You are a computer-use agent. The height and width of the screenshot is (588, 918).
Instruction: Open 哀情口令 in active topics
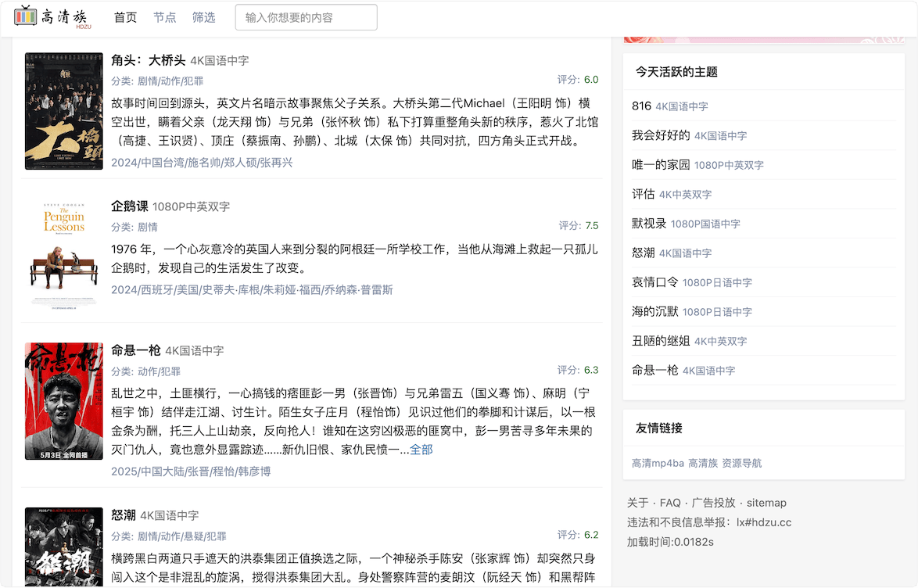coord(655,281)
